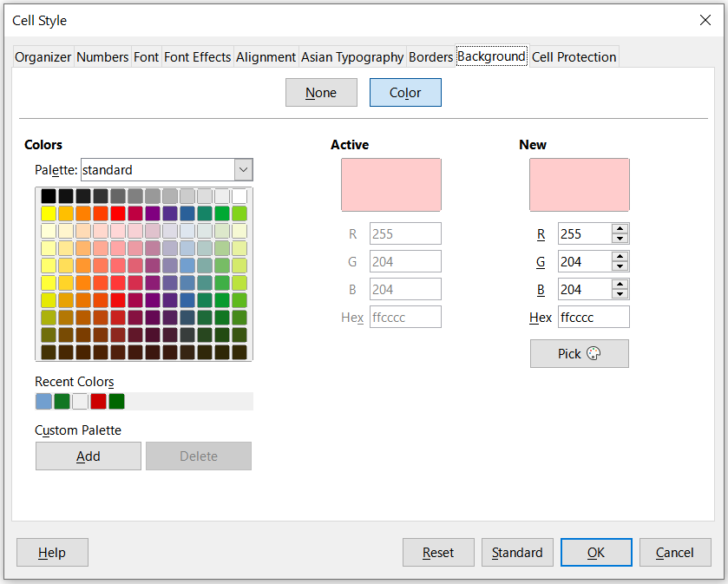Viewport: 728px width, 584px height.
Task: Click the New Hex input field
Action: pyautogui.click(x=594, y=317)
